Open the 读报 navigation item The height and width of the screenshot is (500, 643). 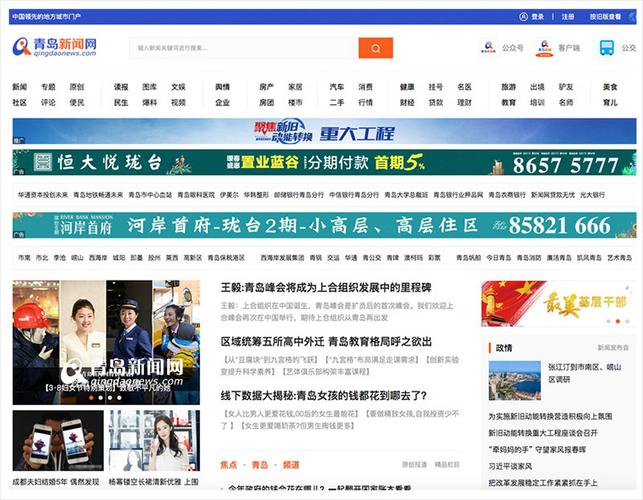point(121,87)
